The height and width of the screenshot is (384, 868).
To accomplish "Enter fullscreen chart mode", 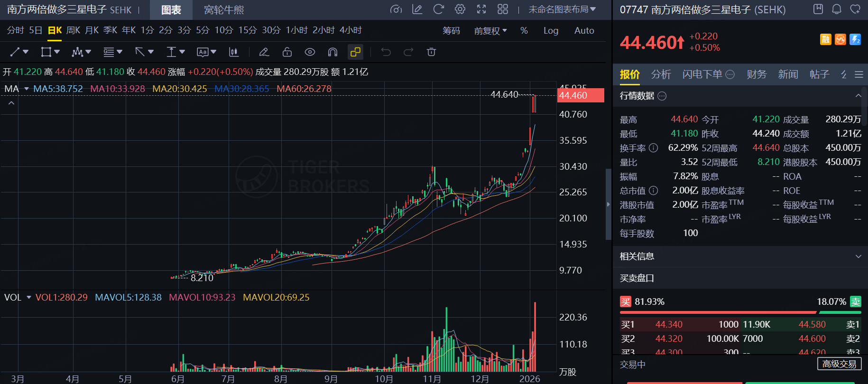I will (481, 9).
